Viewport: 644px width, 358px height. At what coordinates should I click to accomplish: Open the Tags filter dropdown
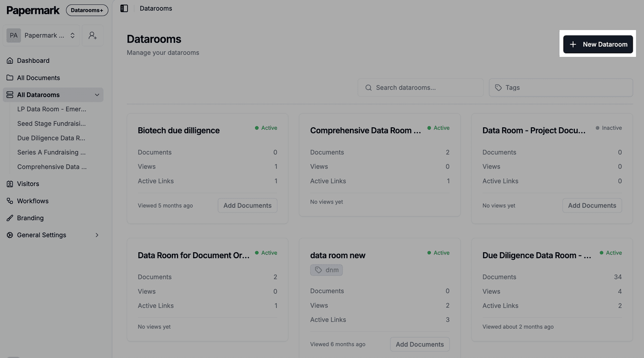[561, 87]
